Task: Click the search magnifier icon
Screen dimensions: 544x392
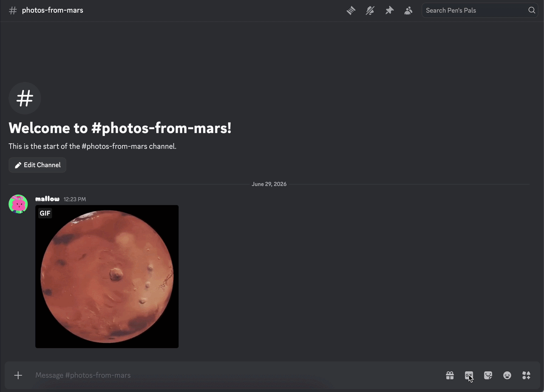Action: click(532, 10)
